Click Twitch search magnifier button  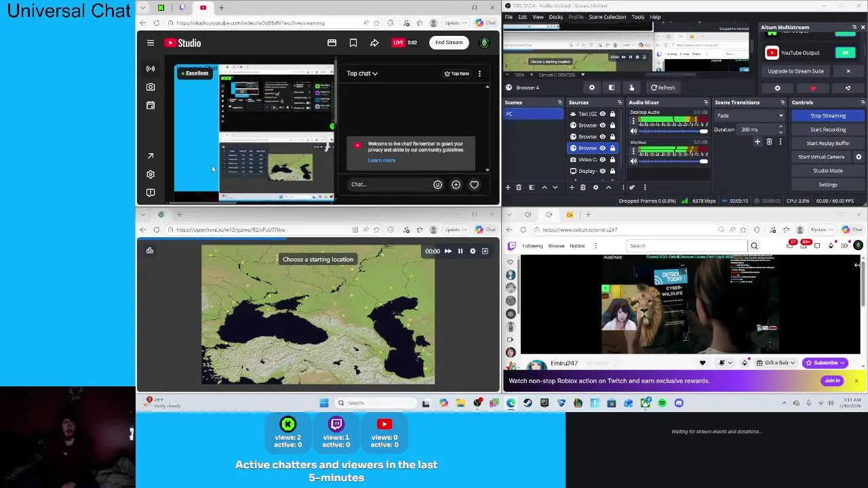click(754, 246)
